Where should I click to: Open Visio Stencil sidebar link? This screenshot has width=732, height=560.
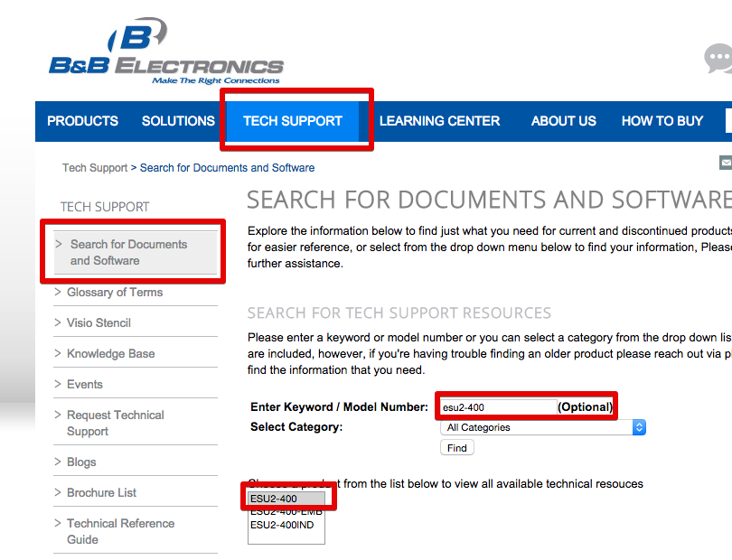click(x=99, y=323)
